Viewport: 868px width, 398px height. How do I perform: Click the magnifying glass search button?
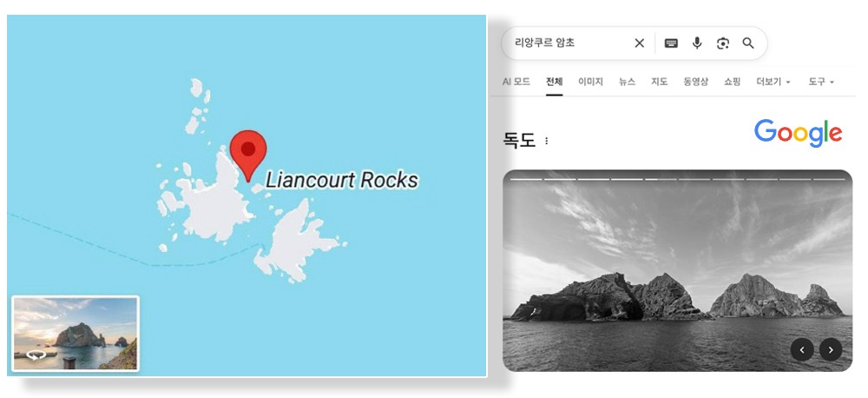tap(748, 43)
